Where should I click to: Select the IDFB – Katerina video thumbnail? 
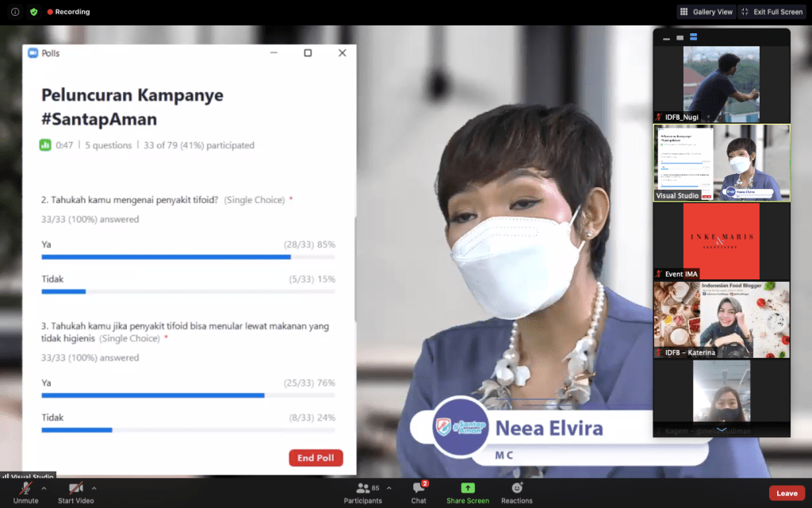(x=721, y=319)
